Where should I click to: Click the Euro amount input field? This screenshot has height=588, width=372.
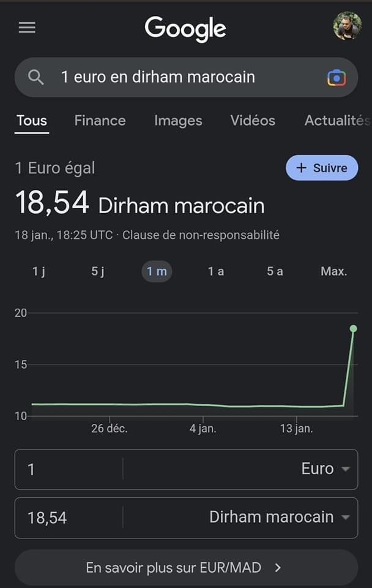point(69,469)
